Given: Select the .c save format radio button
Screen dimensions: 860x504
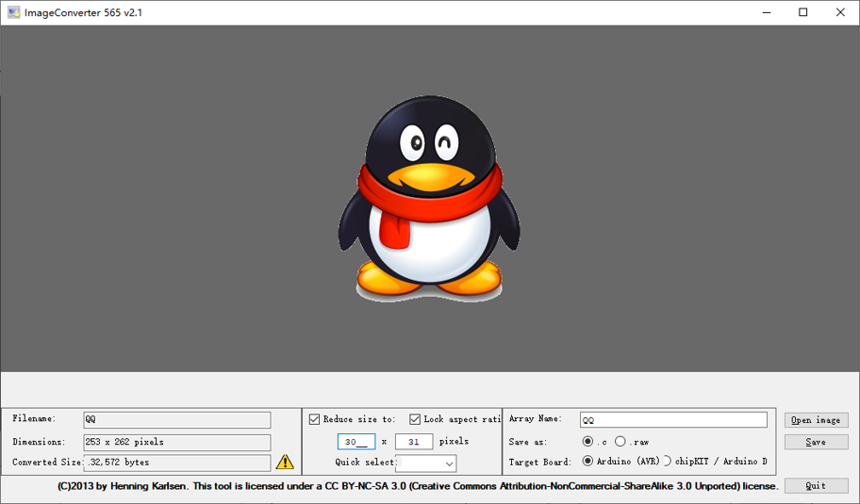Looking at the screenshot, I should pos(587,441).
